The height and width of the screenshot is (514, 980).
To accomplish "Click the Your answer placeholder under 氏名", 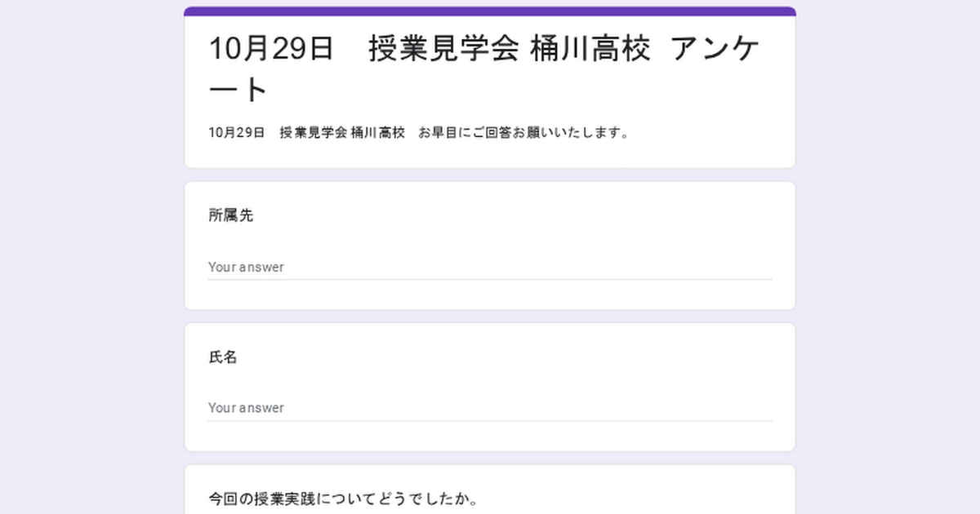I will tap(246, 408).
